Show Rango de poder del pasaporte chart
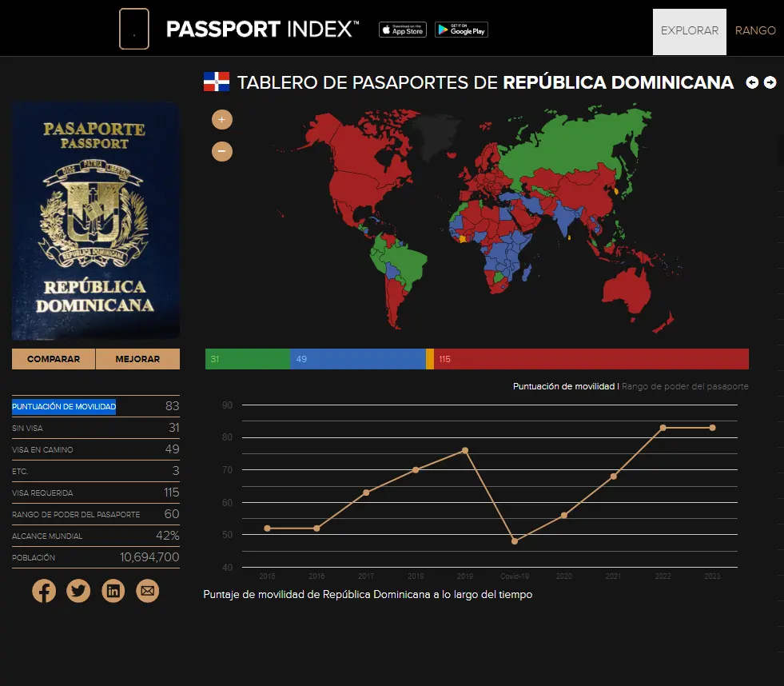This screenshot has height=686, width=784. [685, 387]
